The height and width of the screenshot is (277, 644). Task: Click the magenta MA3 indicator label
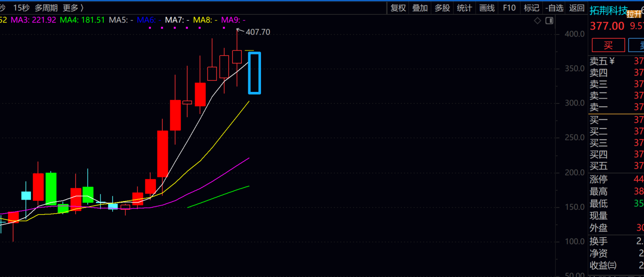33,20
